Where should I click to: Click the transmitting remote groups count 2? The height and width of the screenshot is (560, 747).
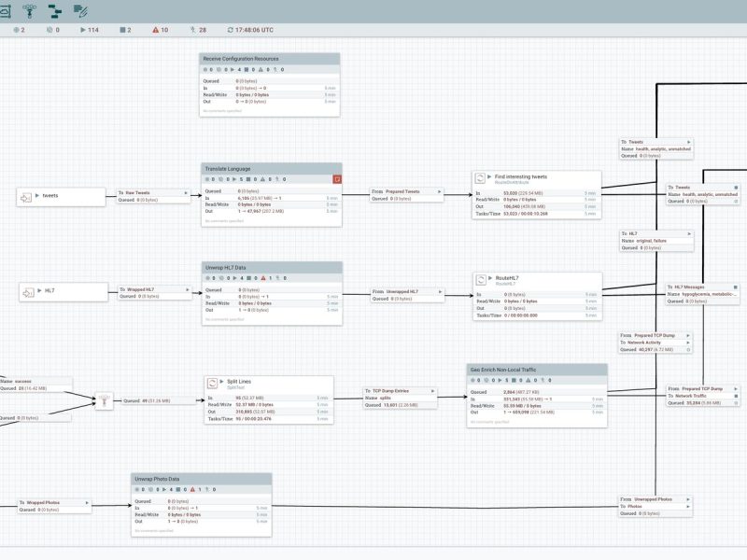point(19,30)
